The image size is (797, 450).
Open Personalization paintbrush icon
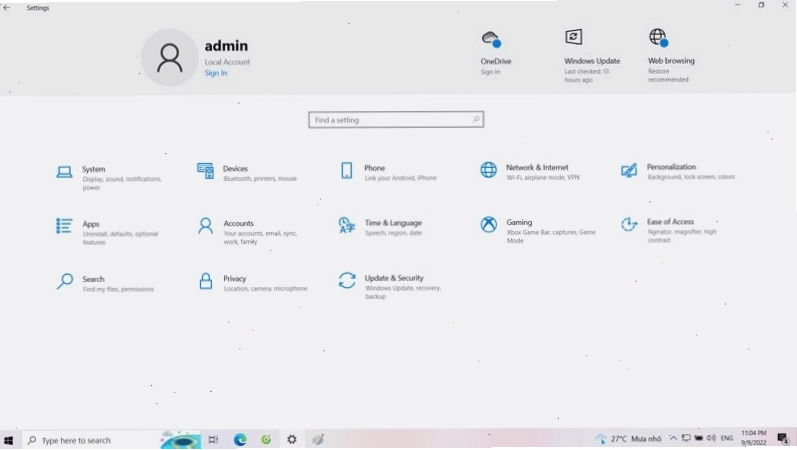point(629,170)
